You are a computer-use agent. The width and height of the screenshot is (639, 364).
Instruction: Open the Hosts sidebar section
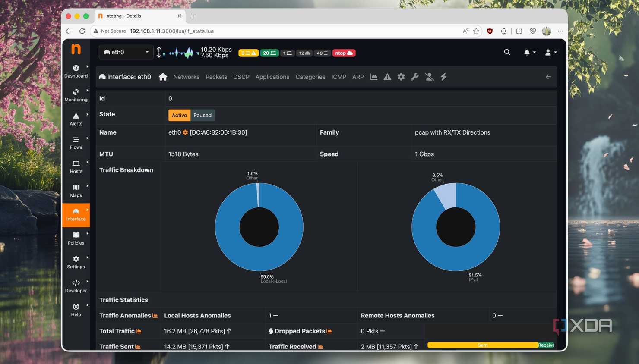(x=76, y=167)
